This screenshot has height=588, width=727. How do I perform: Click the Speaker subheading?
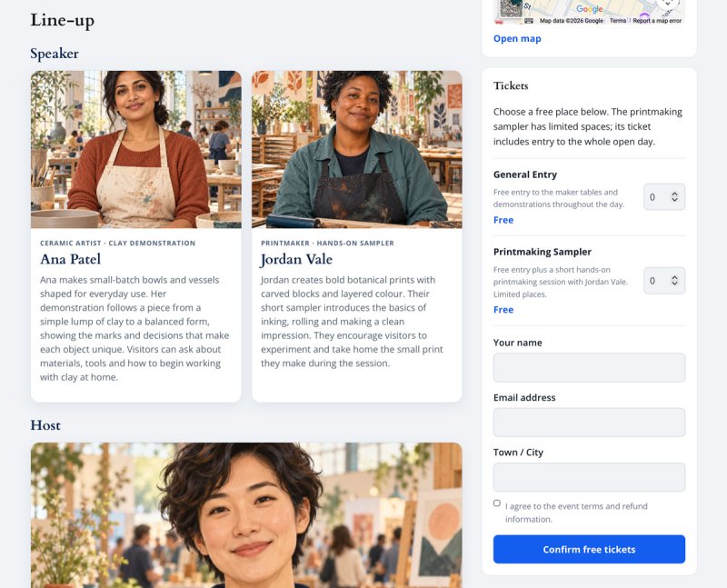pos(55,54)
